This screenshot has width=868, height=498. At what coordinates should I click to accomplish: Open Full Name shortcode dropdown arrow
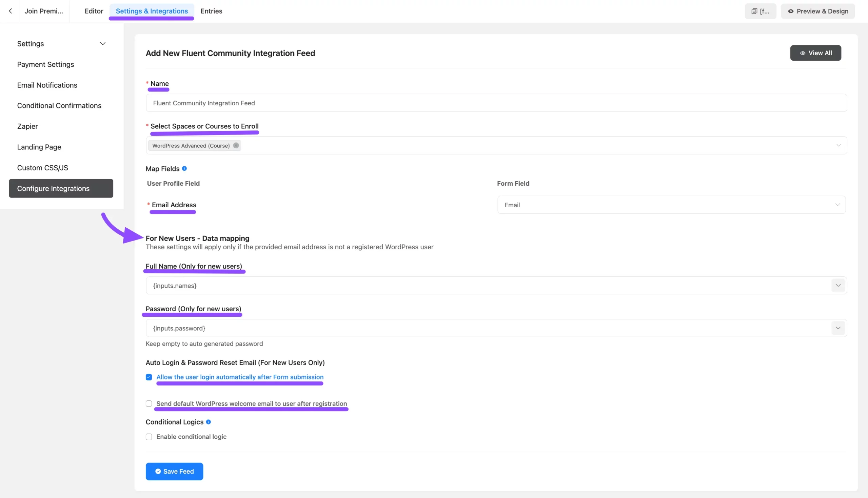pyautogui.click(x=838, y=286)
